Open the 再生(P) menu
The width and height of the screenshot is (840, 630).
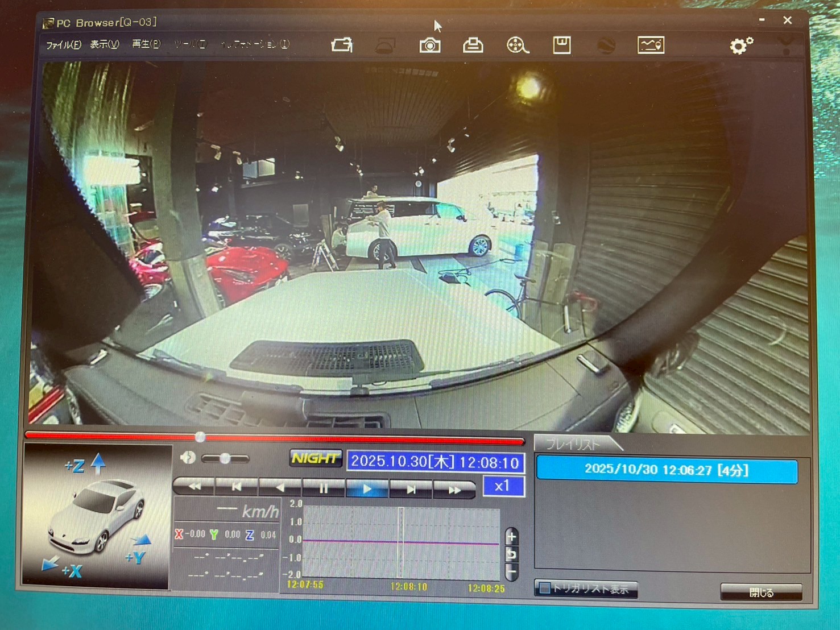point(146,44)
